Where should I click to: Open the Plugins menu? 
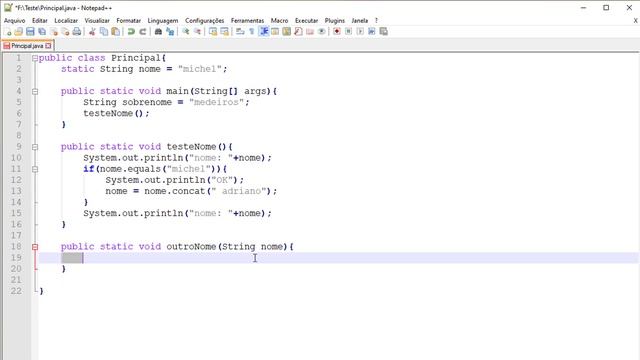pyautogui.click(x=335, y=20)
